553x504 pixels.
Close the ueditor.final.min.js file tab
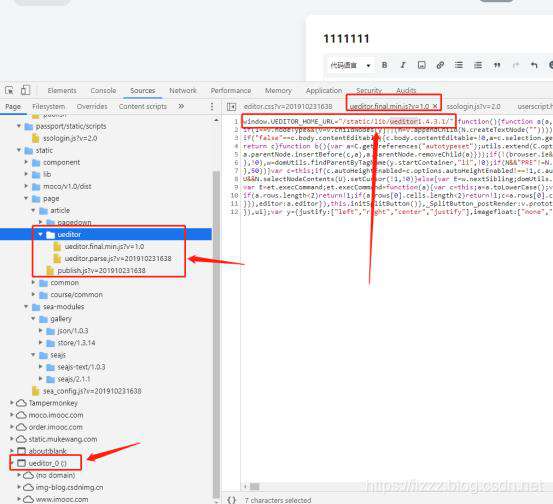coord(435,106)
